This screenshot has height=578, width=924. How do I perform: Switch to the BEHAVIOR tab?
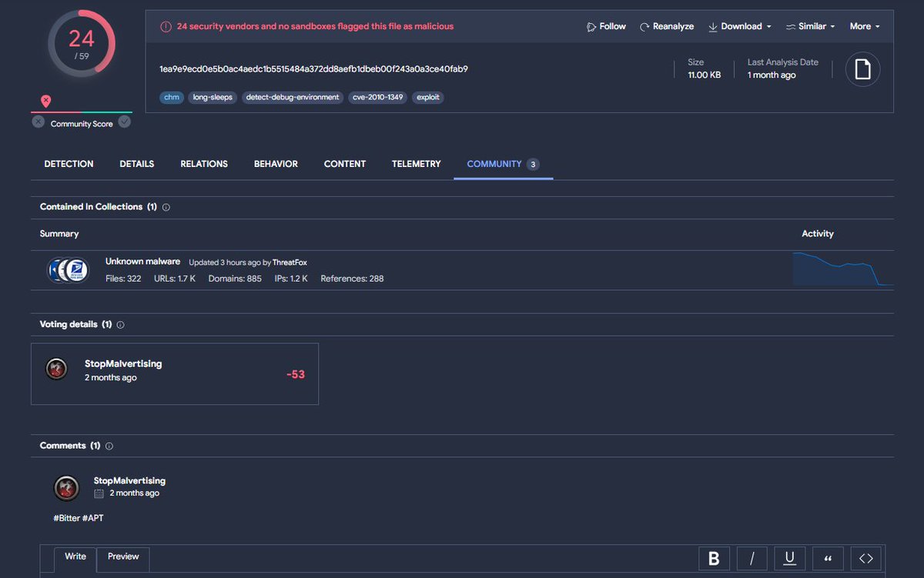click(275, 164)
